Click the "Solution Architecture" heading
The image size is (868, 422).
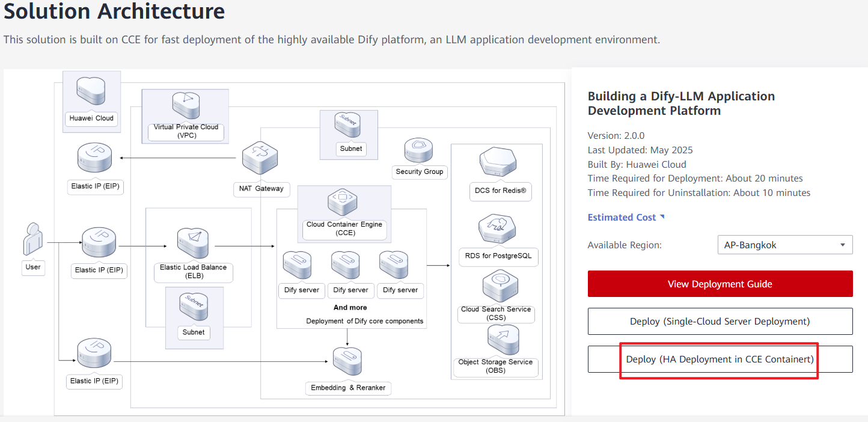pos(114,11)
